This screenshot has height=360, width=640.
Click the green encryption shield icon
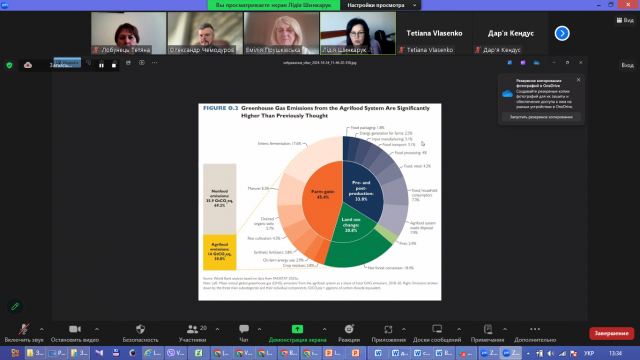pos(9,65)
